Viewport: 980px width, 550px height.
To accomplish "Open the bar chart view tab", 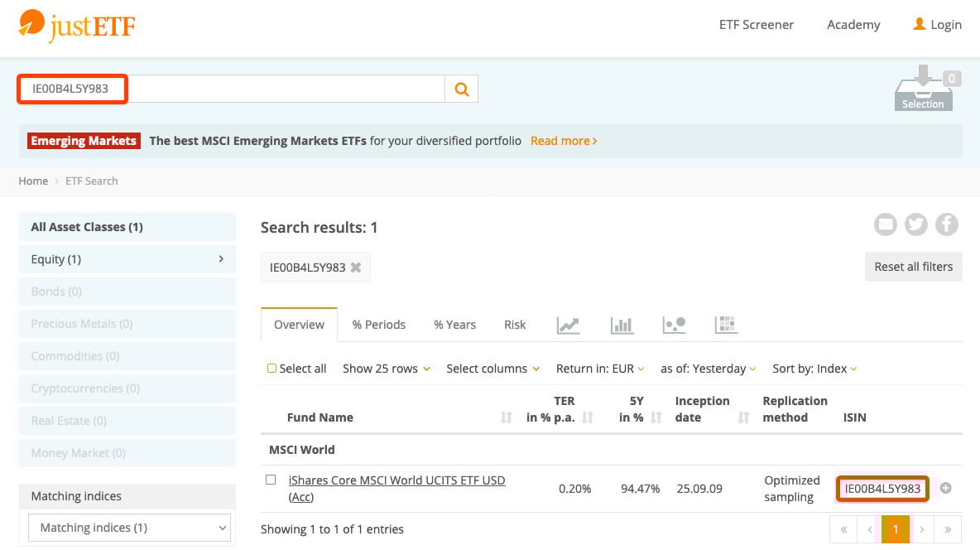I will pyautogui.click(x=622, y=325).
